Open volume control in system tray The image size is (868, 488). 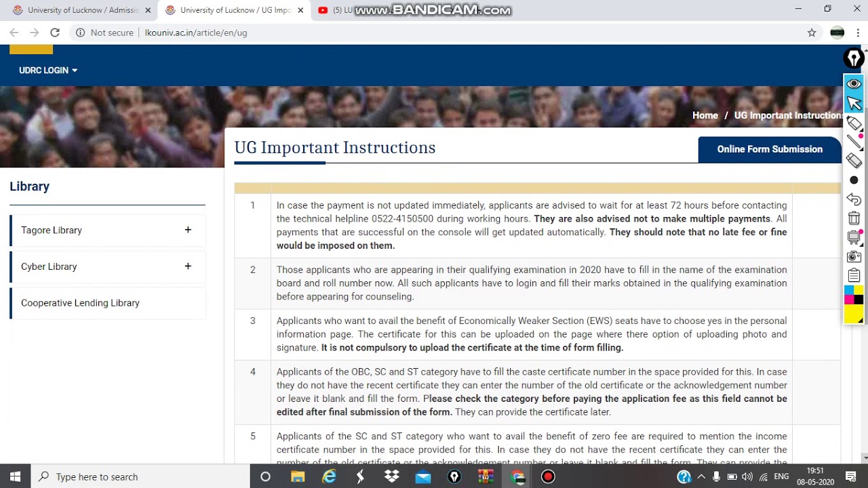747,476
